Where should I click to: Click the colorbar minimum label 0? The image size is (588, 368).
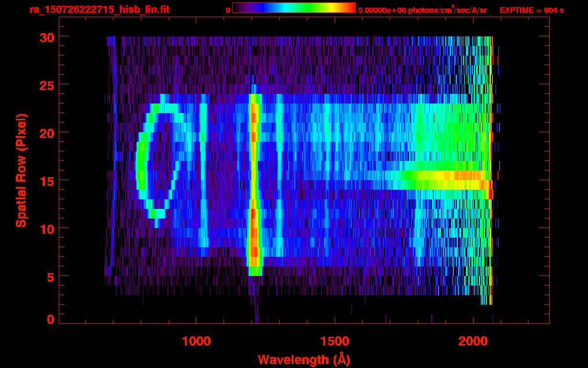[x=228, y=10]
